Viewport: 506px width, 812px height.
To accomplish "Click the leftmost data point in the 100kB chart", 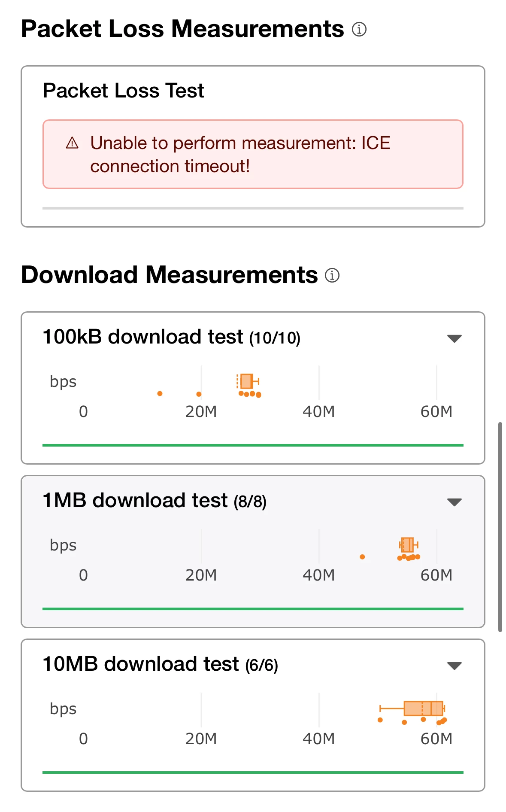I will (160, 393).
